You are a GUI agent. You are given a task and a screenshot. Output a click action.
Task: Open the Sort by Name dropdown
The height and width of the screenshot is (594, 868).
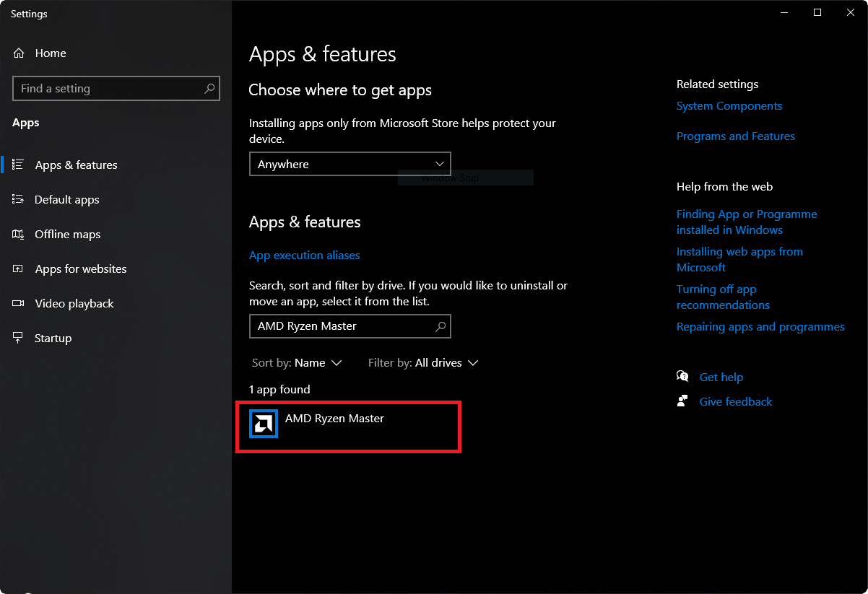pyautogui.click(x=297, y=363)
